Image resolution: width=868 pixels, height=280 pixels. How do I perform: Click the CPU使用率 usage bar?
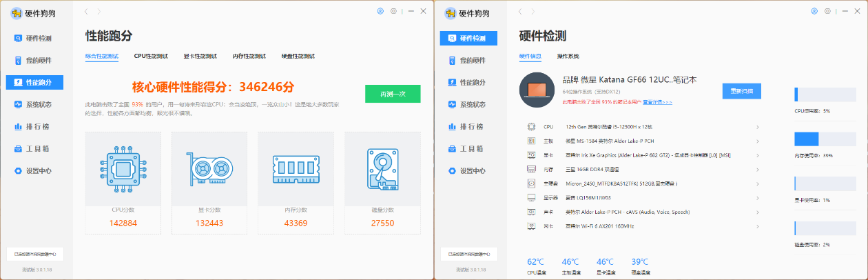pos(827,94)
